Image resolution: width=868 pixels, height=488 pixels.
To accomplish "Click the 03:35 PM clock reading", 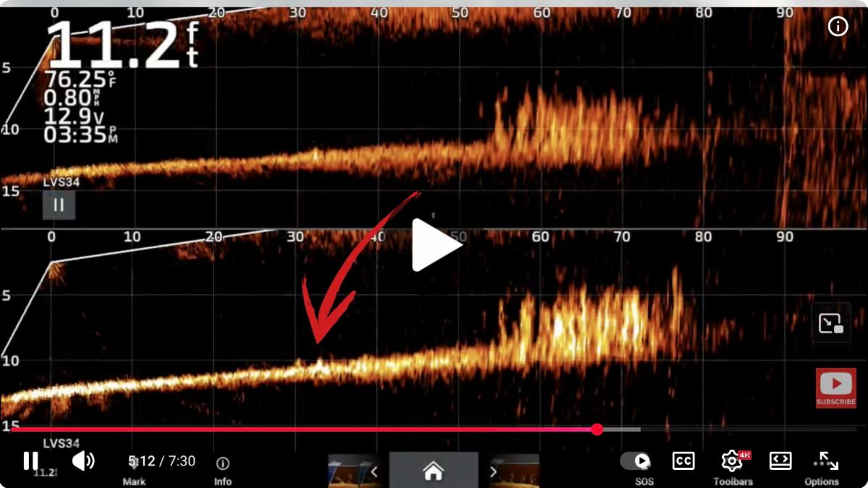I will [x=81, y=134].
